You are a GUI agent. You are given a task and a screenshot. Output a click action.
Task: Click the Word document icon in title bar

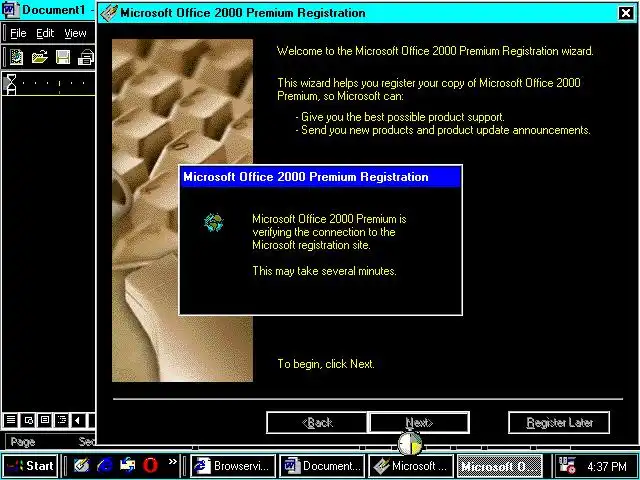coord(10,9)
